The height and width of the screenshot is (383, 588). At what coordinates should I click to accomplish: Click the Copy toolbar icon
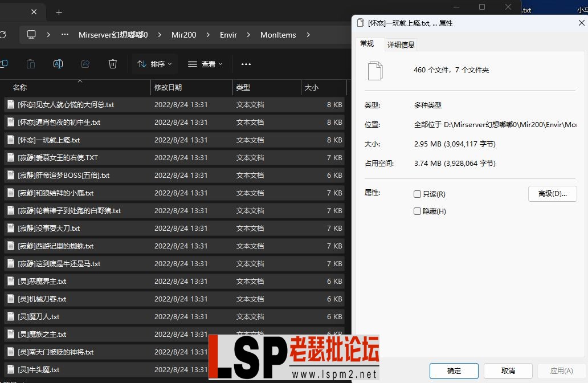coord(4,64)
